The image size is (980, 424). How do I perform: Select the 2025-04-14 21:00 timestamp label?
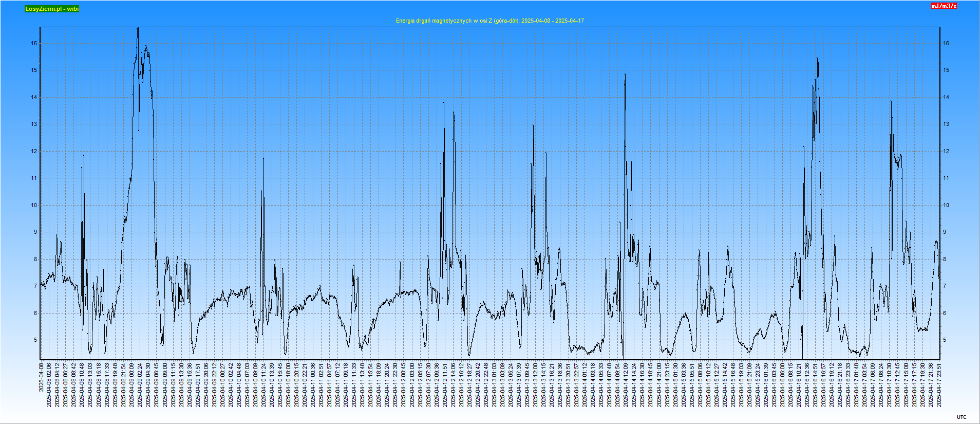659,385
